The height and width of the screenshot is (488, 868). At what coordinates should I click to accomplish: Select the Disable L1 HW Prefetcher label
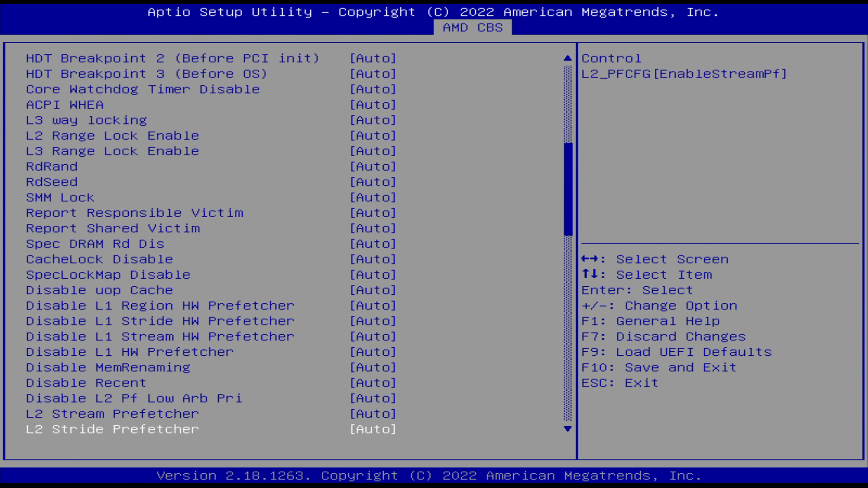(130, 352)
